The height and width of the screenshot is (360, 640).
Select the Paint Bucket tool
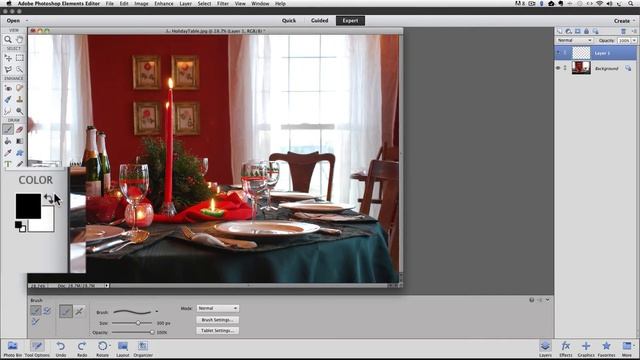click(x=8, y=141)
